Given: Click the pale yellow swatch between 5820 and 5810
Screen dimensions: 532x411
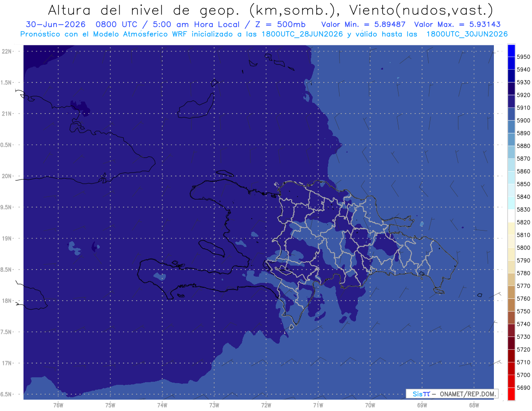Looking at the screenshot, I should pos(511,228).
